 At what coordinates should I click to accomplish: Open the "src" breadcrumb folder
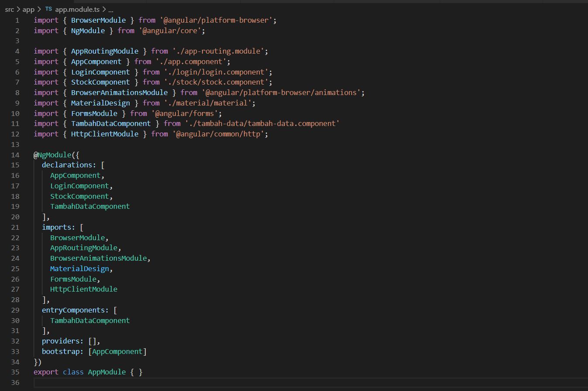point(9,9)
